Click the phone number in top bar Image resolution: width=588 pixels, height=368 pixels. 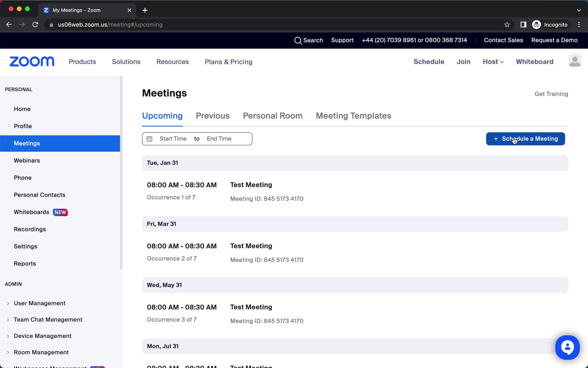tap(414, 40)
